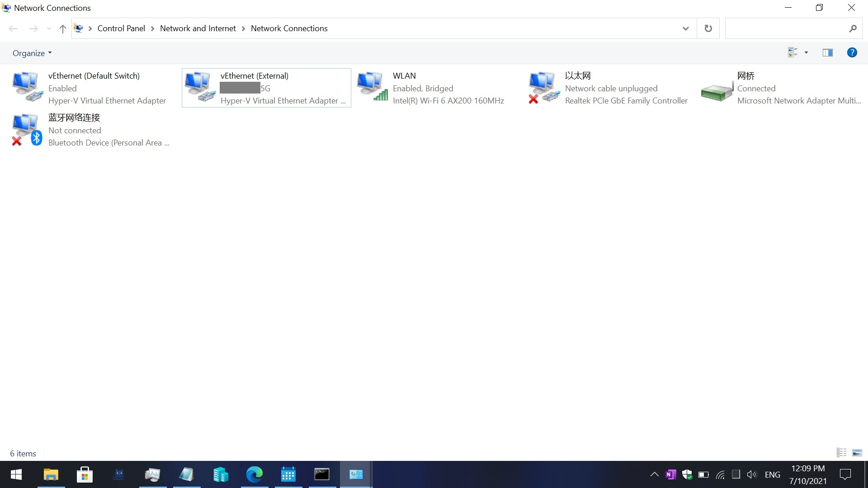The image size is (868, 488).
Task: Switch to details view in status bar
Action: coord(841,452)
